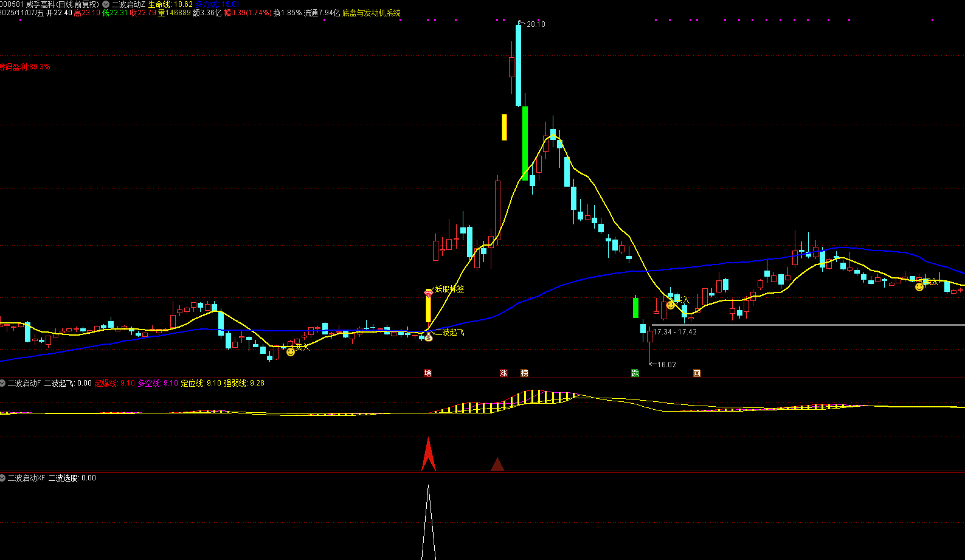This screenshot has height=560, width=965.
Task: Open the 二波启动XF indicator dropdown arrow
Action: click(x=2, y=478)
